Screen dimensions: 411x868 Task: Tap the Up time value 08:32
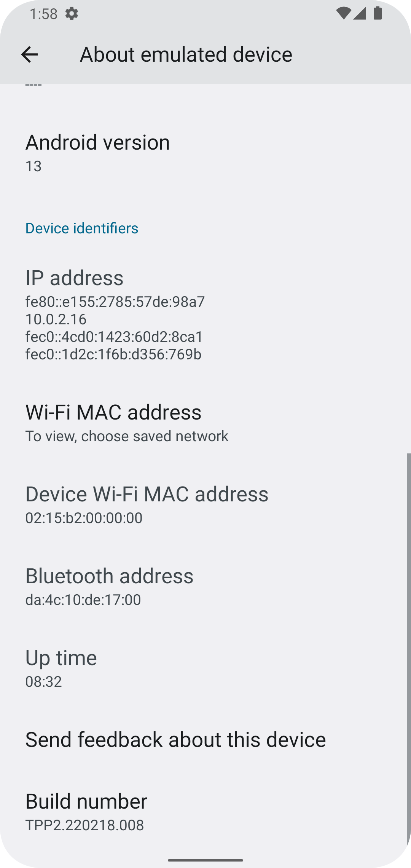[43, 681]
